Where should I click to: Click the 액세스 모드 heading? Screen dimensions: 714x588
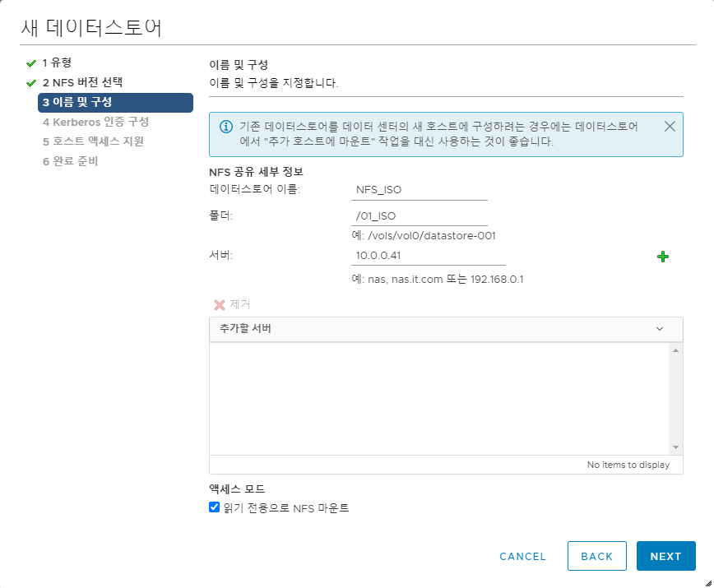(x=237, y=489)
